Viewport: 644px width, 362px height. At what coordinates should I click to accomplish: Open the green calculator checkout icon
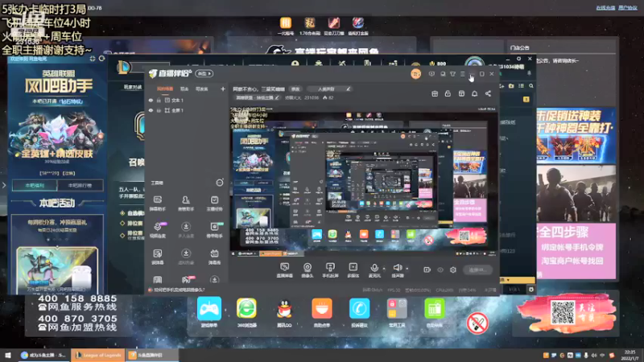point(435,312)
